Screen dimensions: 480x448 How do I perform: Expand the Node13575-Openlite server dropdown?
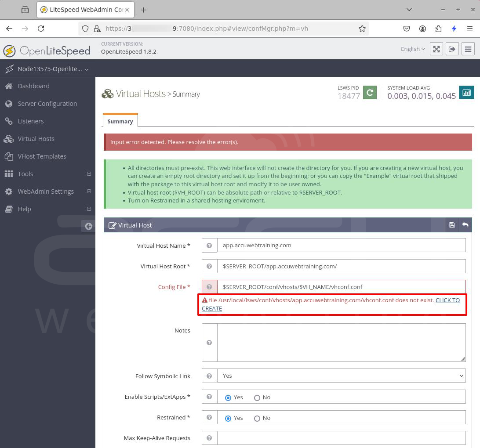point(53,69)
